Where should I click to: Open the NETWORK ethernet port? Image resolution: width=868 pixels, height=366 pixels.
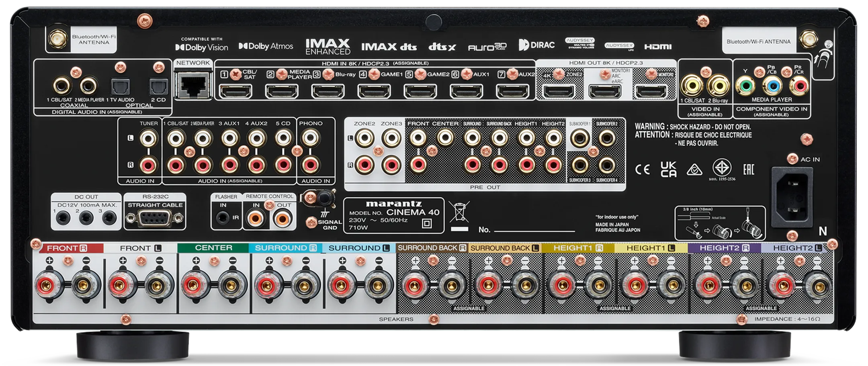[194, 86]
